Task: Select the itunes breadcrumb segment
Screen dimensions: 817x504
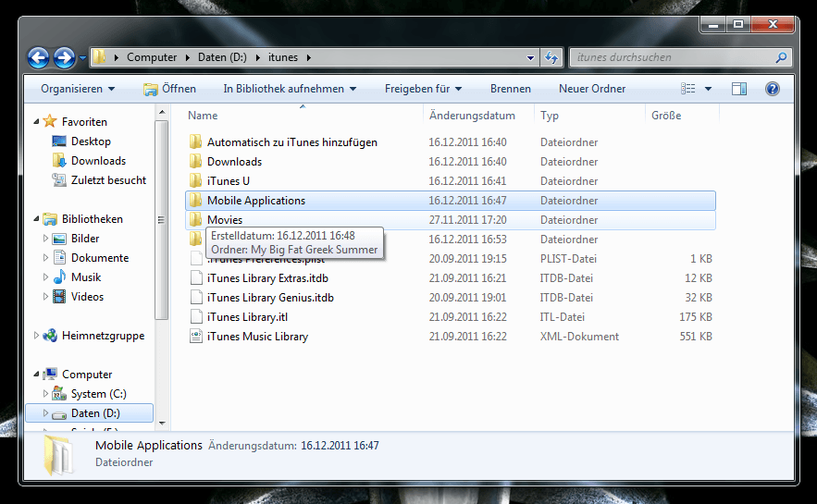Action: coord(283,57)
